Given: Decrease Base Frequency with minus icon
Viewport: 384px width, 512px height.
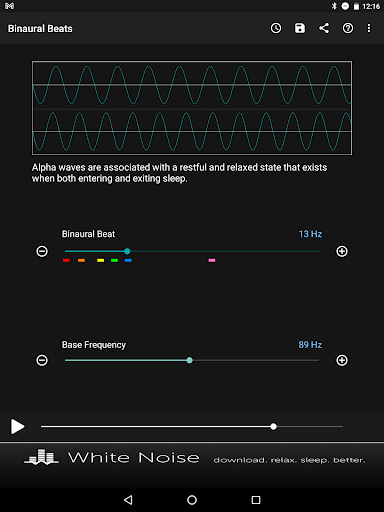Looking at the screenshot, I should [42, 360].
